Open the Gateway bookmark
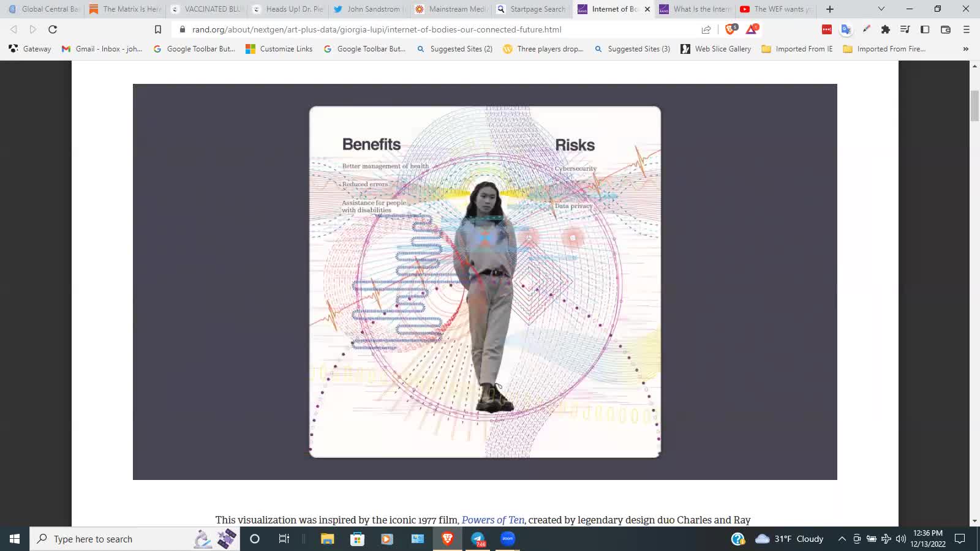Screen dimensions: 980x551 pos(30,49)
